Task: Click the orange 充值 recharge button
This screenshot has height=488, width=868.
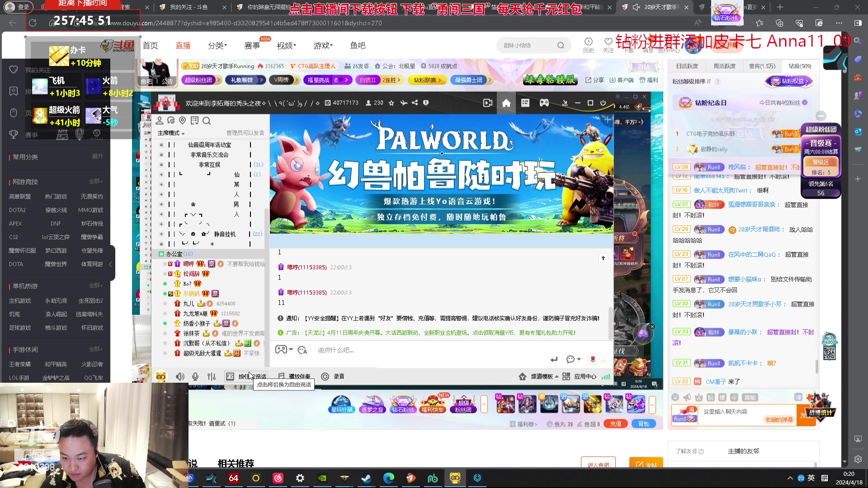Action: (615, 423)
